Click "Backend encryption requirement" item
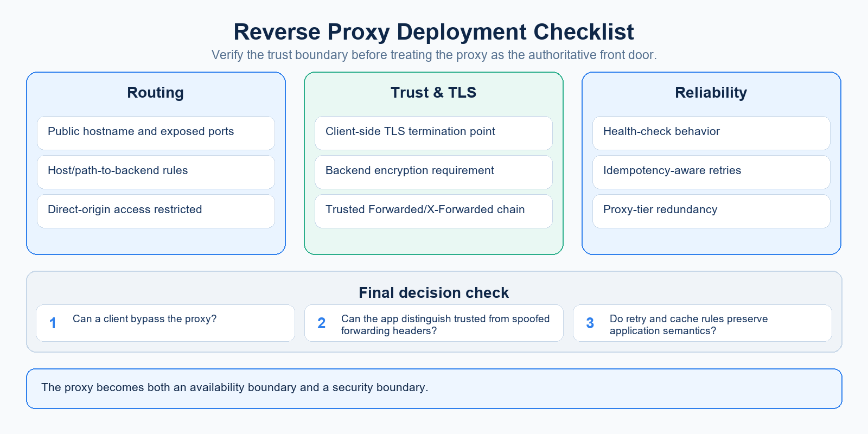Screen dimensions: 868x434 click(x=433, y=172)
